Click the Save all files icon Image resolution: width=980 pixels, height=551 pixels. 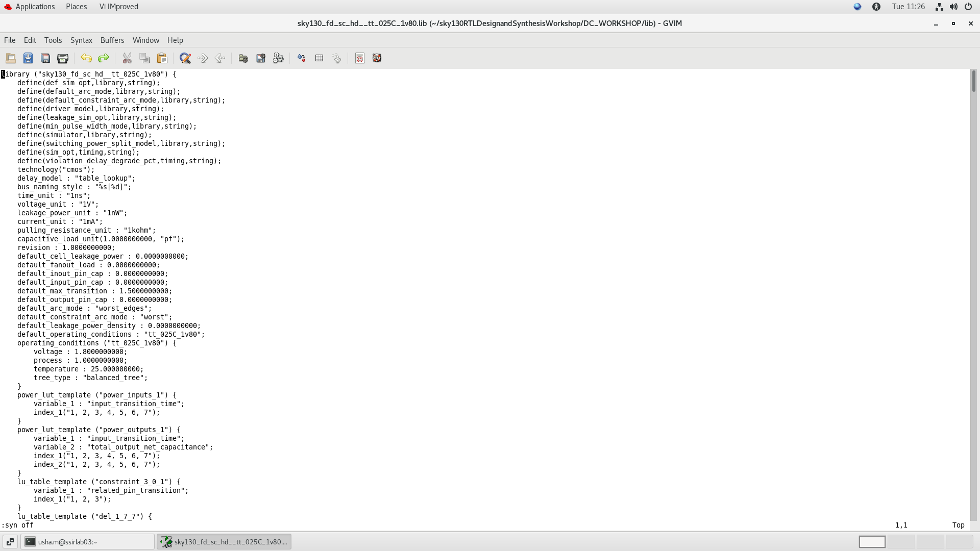[x=45, y=58]
